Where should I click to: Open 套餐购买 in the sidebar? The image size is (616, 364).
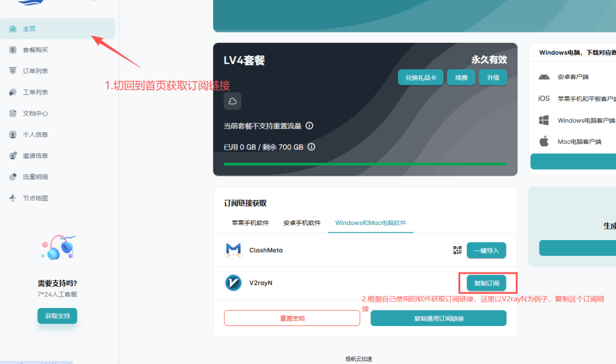coord(35,50)
